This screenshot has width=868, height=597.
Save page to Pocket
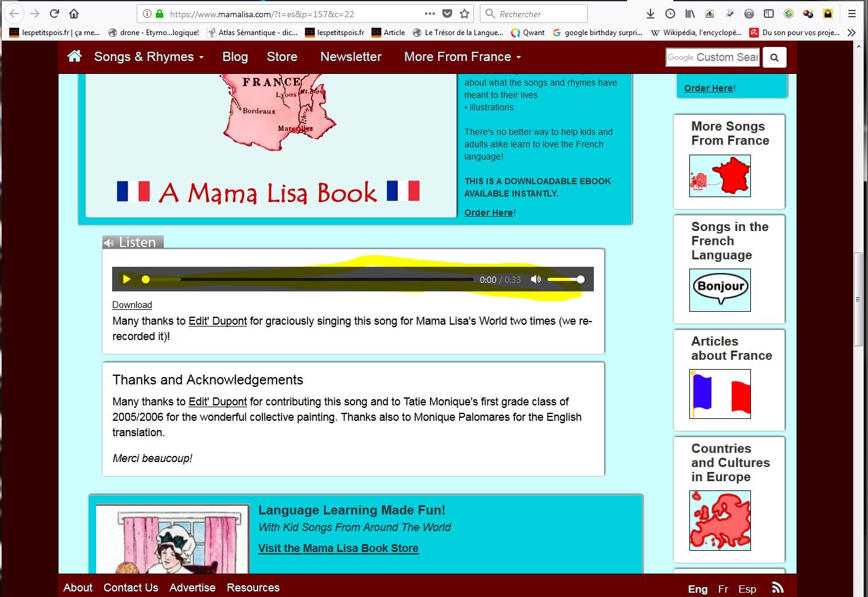click(447, 14)
